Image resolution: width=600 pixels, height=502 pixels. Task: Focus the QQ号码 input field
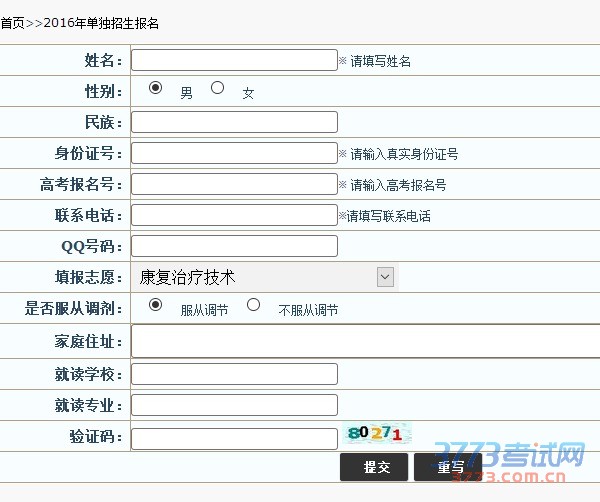tap(234, 246)
